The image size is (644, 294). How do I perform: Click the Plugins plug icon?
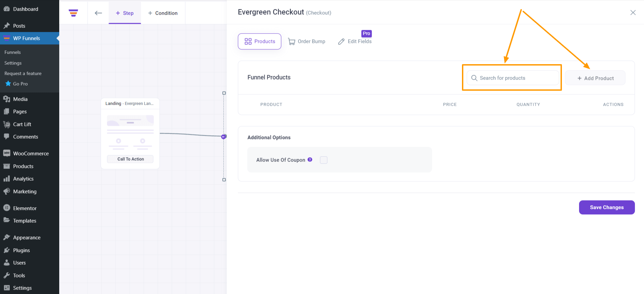pos(7,250)
